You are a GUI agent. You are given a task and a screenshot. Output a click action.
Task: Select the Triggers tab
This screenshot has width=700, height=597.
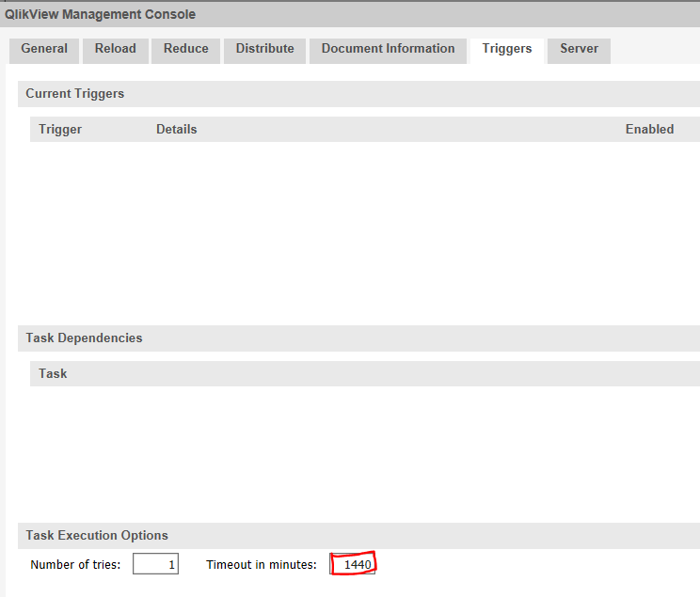(x=507, y=51)
